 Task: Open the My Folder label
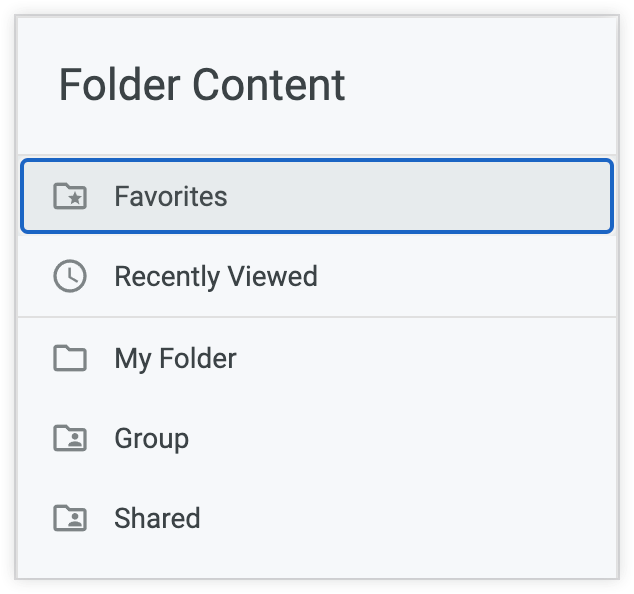click(175, 358)
